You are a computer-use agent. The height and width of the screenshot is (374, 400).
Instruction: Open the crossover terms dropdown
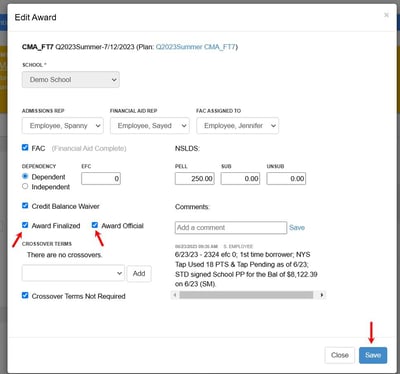[73, 273]
